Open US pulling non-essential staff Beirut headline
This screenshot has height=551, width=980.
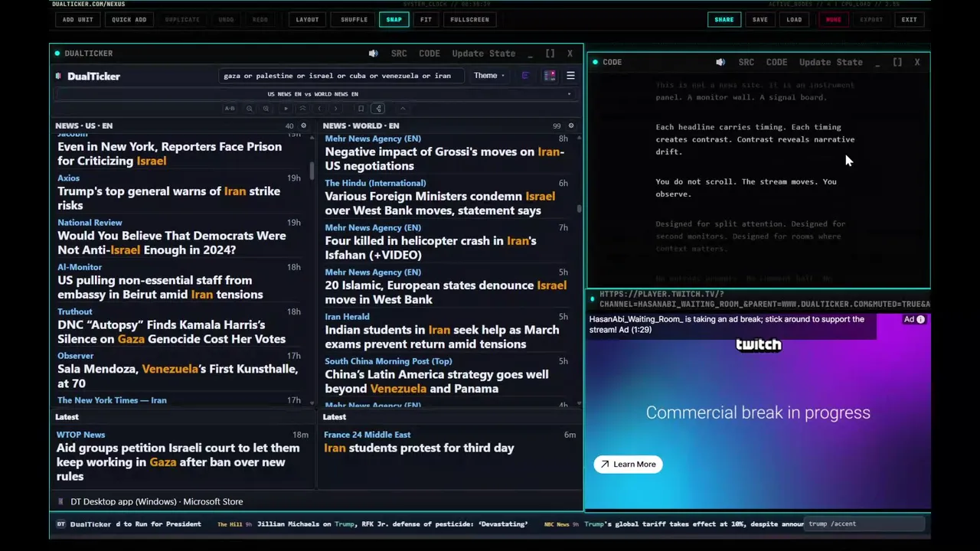[160, 287]
